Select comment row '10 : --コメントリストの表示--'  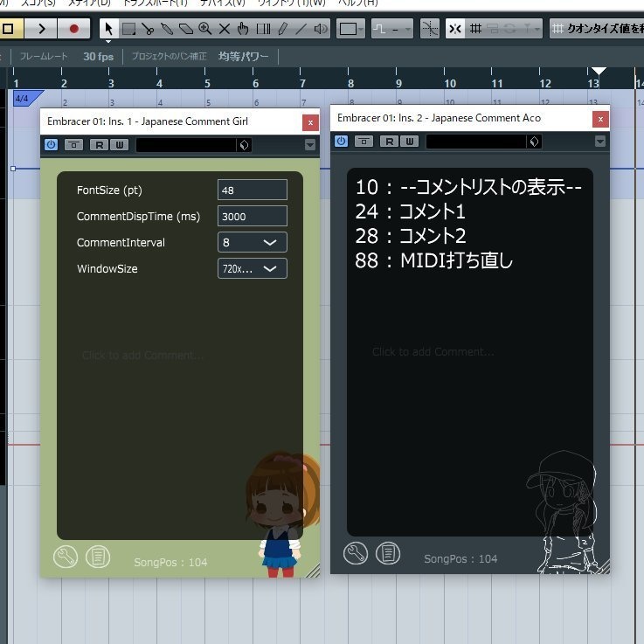468,187
